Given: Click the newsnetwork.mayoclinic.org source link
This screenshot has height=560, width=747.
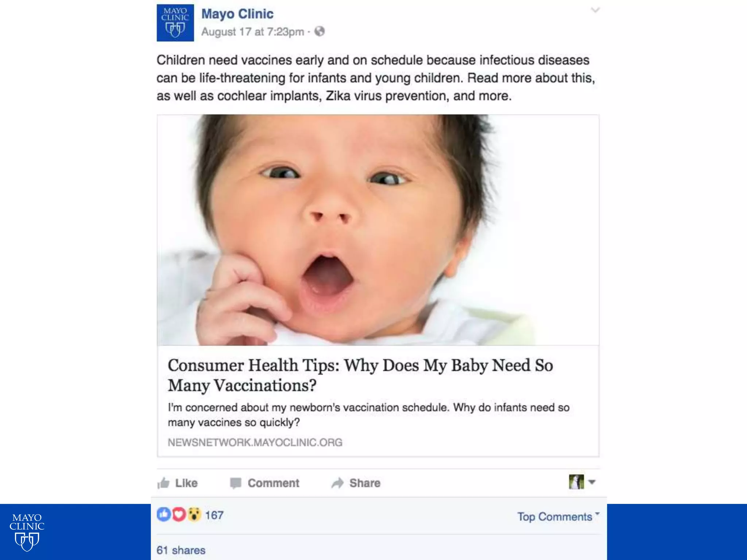Looking at the screenshot, I should pyautogui.click(x=255, y=442).
